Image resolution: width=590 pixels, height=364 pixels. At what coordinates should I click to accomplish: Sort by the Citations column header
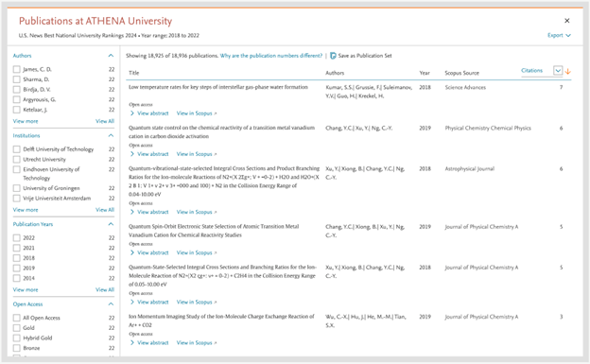pos(531,71)
